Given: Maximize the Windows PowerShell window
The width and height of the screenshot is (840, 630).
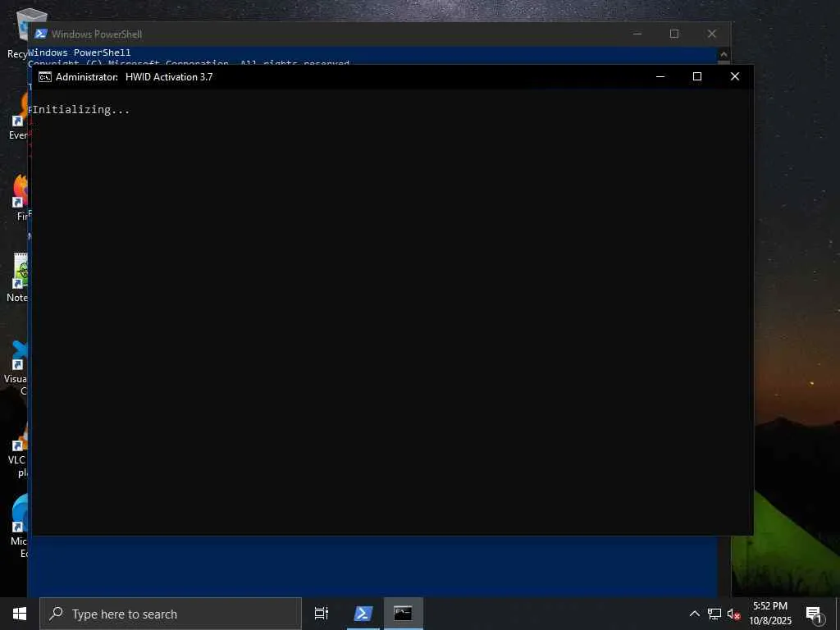Looking at the screenshot, I should (674, 34).
